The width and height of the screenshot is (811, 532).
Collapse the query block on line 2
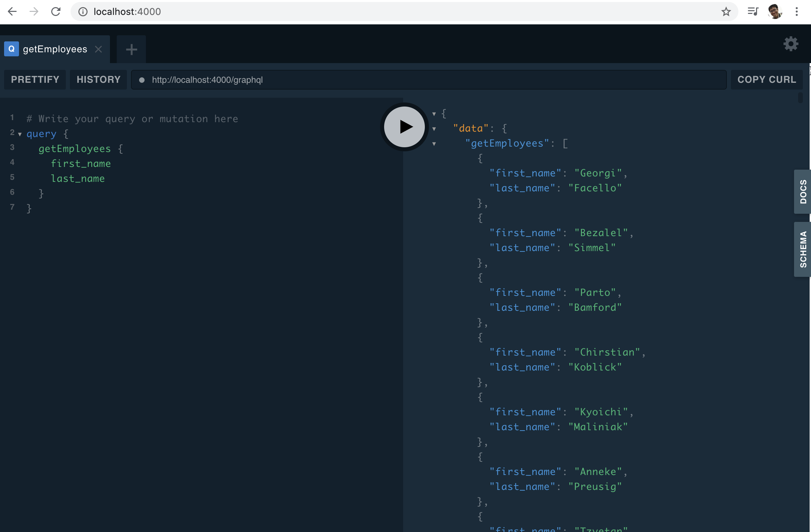(x=20, y=134)
